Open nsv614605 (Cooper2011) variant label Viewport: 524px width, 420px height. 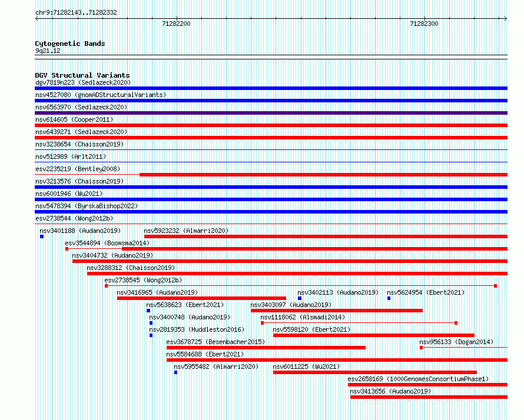74,119
